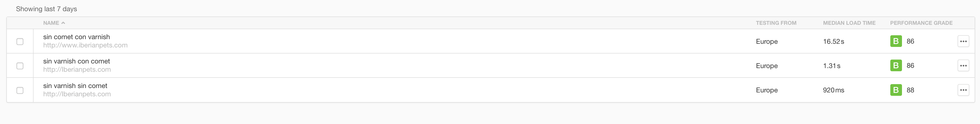Click the 16.52 s median load time
980x124 pixels.
pyautogui.click(x=833, y=42)
